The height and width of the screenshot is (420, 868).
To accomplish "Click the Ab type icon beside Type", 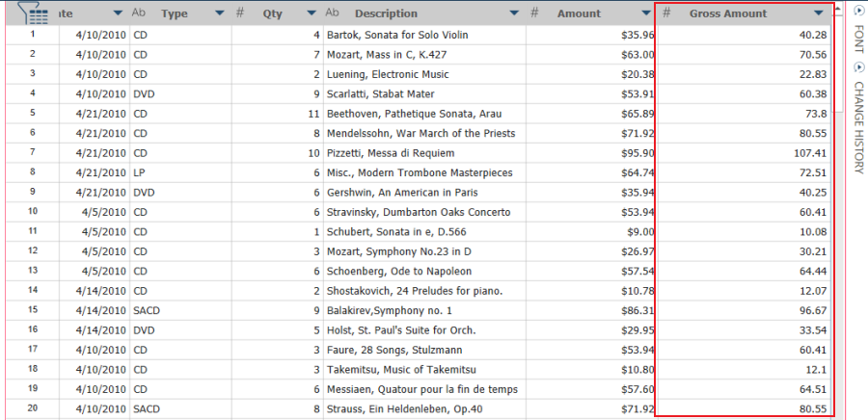I will click(139, 13).
